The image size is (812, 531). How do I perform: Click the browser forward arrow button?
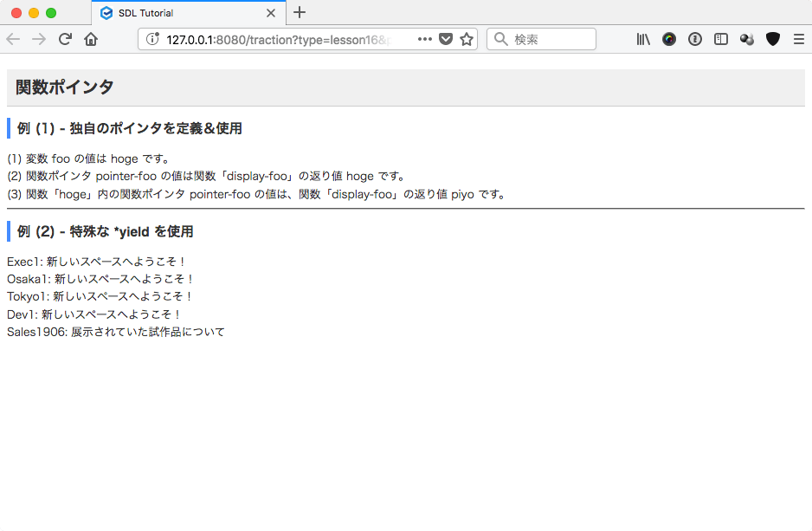click(39, 39)
